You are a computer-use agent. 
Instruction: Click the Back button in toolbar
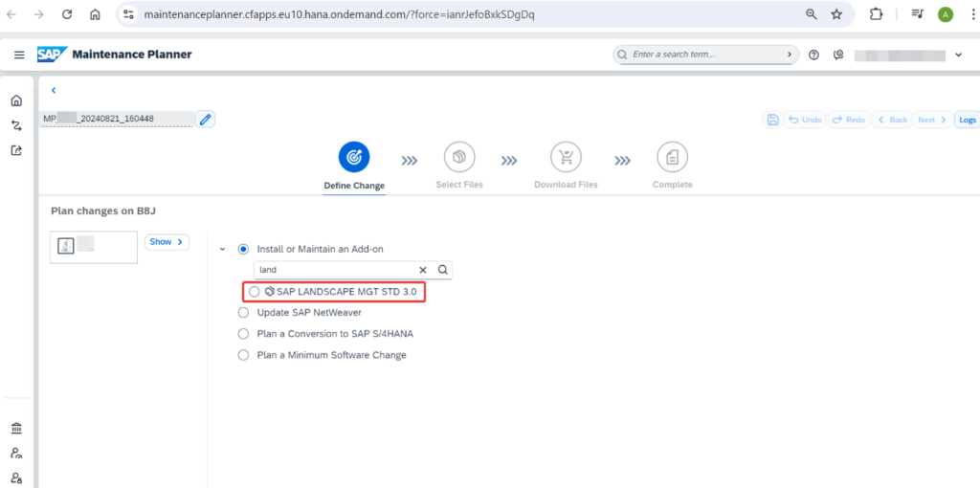coord(892,120)
